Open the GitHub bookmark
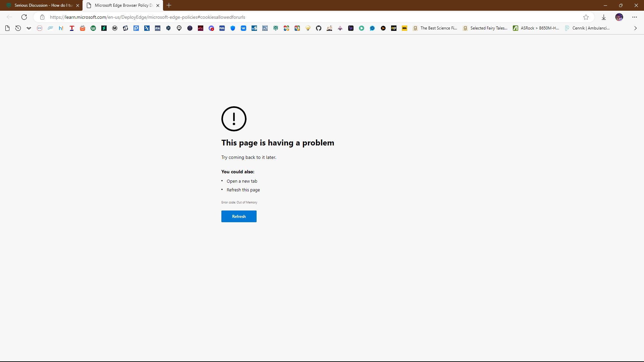This screenshot has width=644, height=362. pos(319,28)
